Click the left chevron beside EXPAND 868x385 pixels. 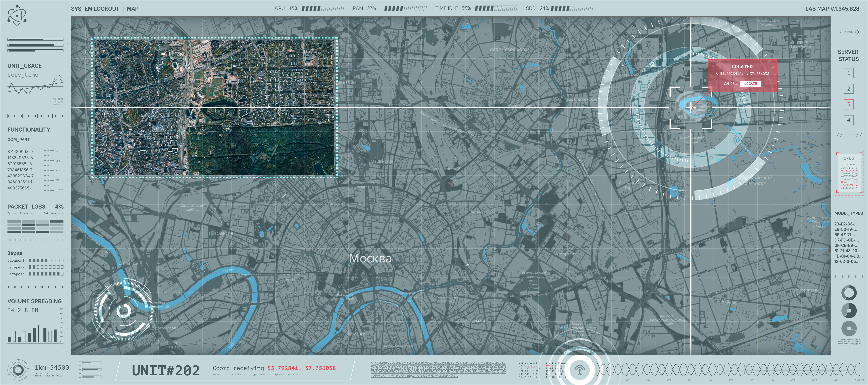click(840, 32)
